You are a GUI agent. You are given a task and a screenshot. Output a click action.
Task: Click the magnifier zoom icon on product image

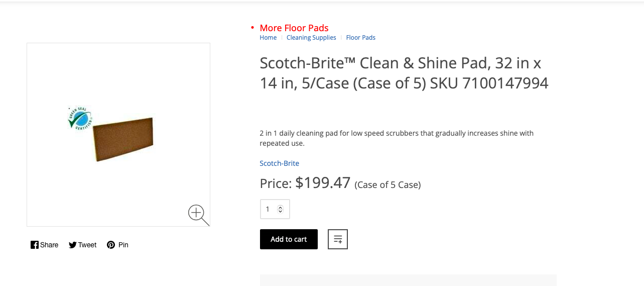click(x=198, y=214)
